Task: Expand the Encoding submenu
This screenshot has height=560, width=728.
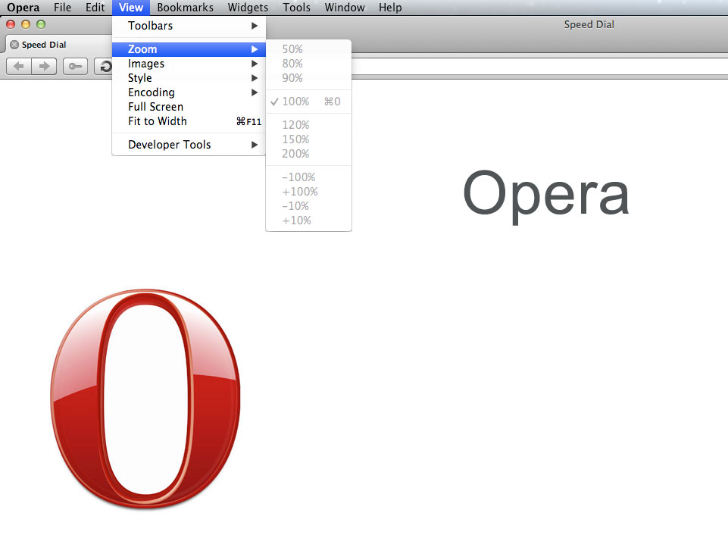Action: [x=189, y=92]
